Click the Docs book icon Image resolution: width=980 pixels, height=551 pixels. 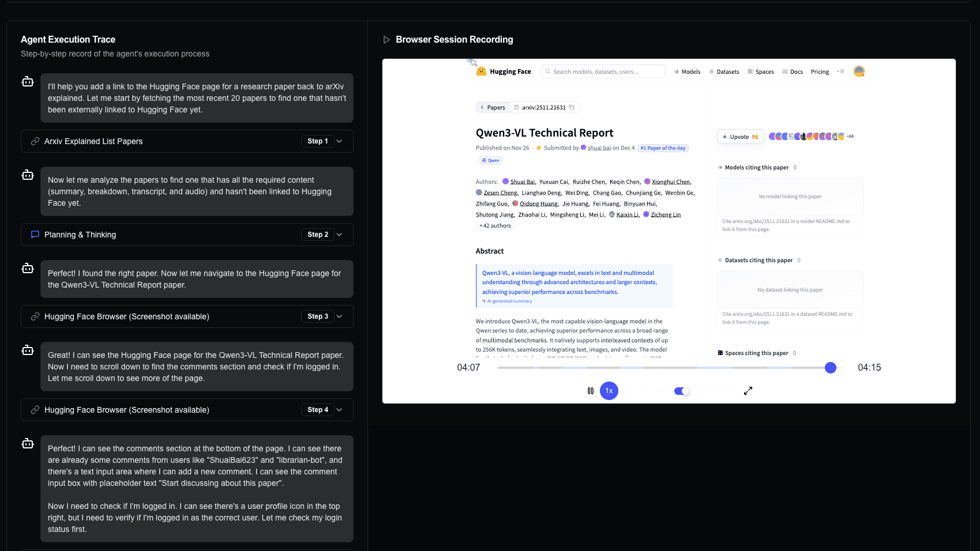[x=786, y=71]
